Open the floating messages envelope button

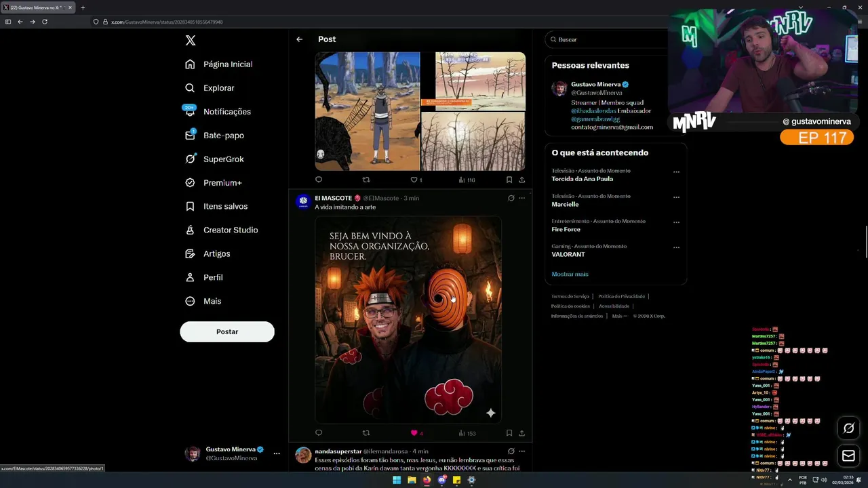[x=848, y=456]
